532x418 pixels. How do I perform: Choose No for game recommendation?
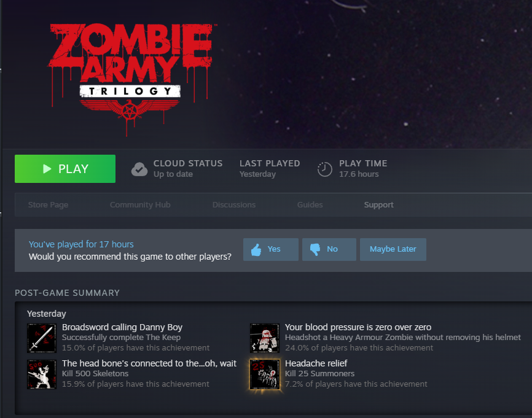pyautogui.click(x=329, y=250)
